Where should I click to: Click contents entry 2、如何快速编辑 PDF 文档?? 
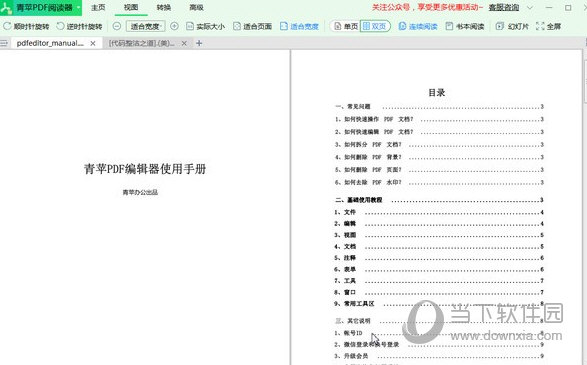point(439,132)
